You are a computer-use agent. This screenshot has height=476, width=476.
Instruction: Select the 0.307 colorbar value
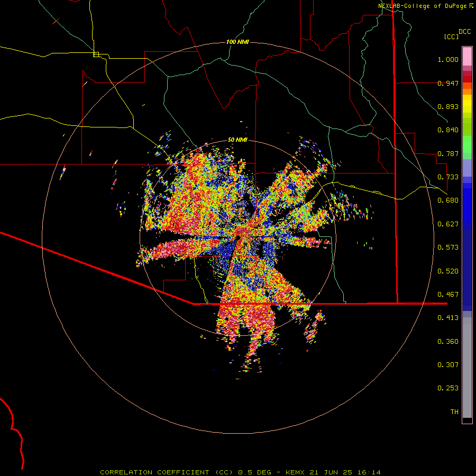(x=448, y=365)
